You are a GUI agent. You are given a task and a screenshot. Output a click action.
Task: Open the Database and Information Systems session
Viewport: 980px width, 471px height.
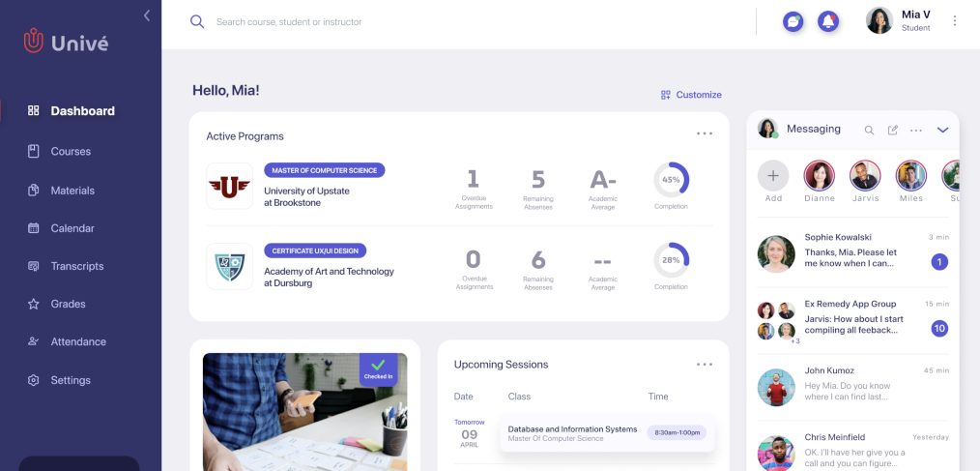[607, 433]
